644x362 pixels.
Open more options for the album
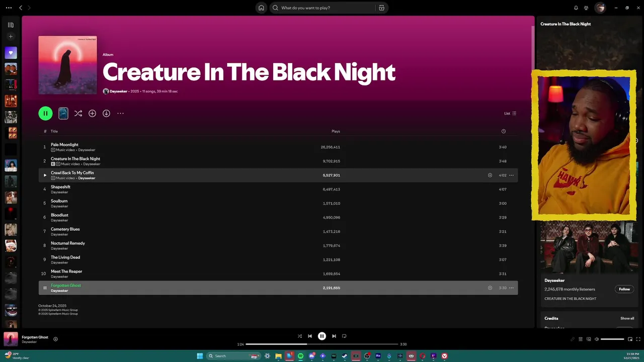[x=120, y=114]
